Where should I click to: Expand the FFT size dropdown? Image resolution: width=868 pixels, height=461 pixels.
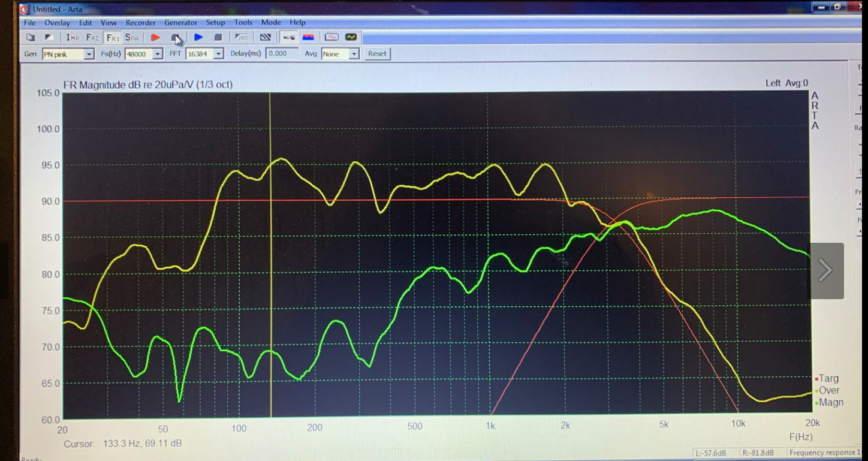pos(219,54)
